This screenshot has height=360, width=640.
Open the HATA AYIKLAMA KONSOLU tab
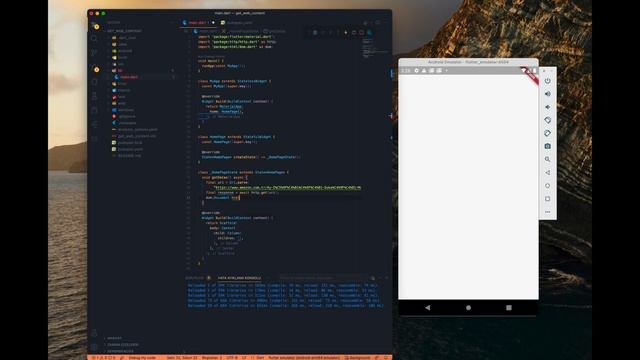pyautogui.click(x=239, y=278)
